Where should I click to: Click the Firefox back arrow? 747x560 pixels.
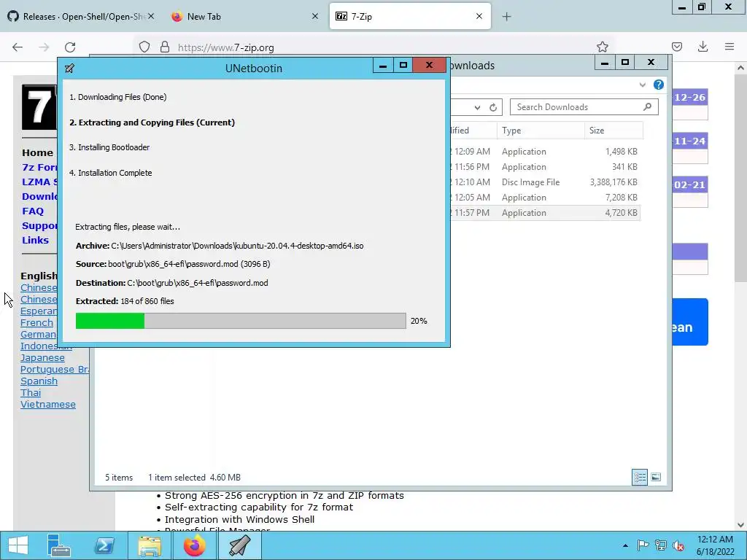tap(18, 47)
